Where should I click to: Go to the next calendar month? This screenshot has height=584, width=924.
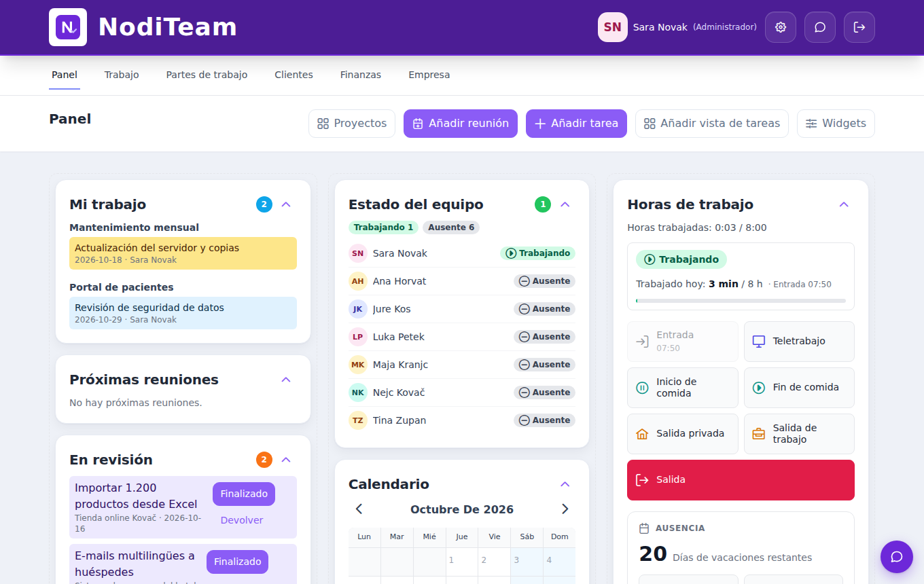[x=565, y=509]
